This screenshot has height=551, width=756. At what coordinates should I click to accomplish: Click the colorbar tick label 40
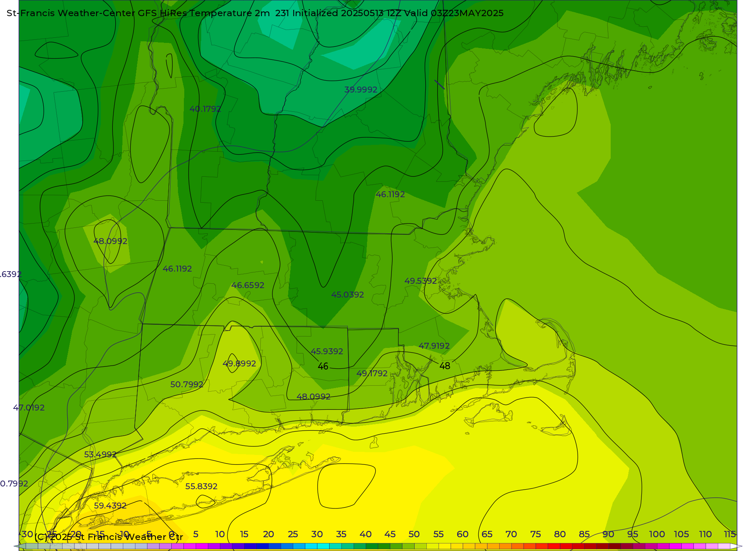pos(365,534)
